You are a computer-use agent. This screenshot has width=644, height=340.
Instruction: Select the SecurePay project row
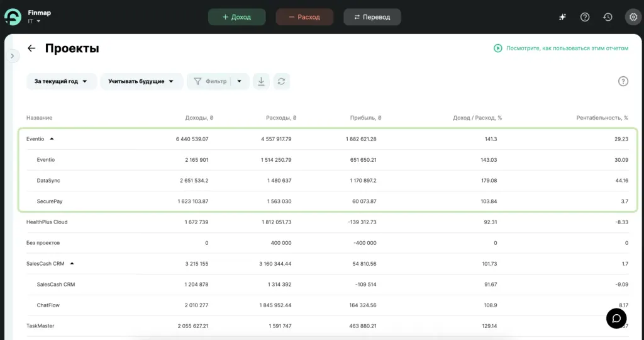pos(327,201)
